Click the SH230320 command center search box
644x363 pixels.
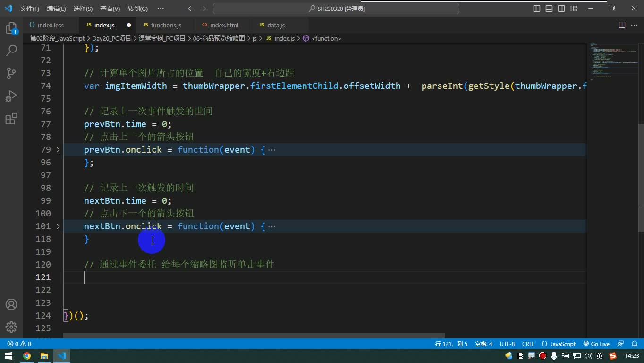point(336,9)
